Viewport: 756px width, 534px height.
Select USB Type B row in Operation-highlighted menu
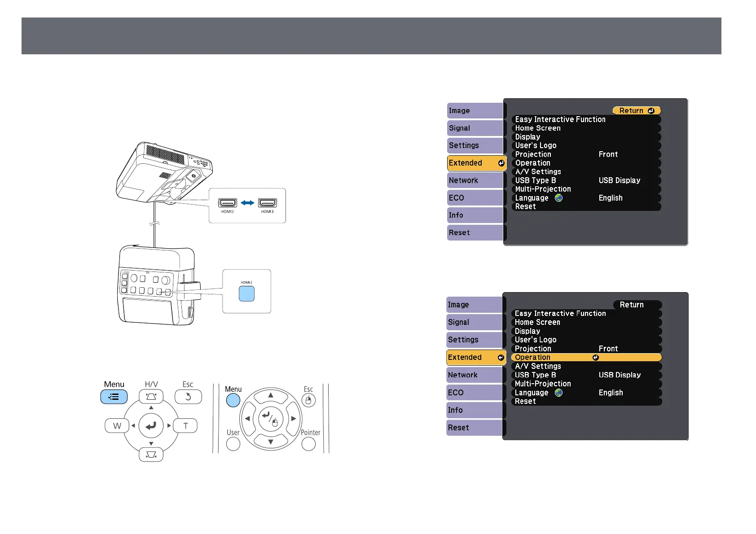click(x=587, y=375)
